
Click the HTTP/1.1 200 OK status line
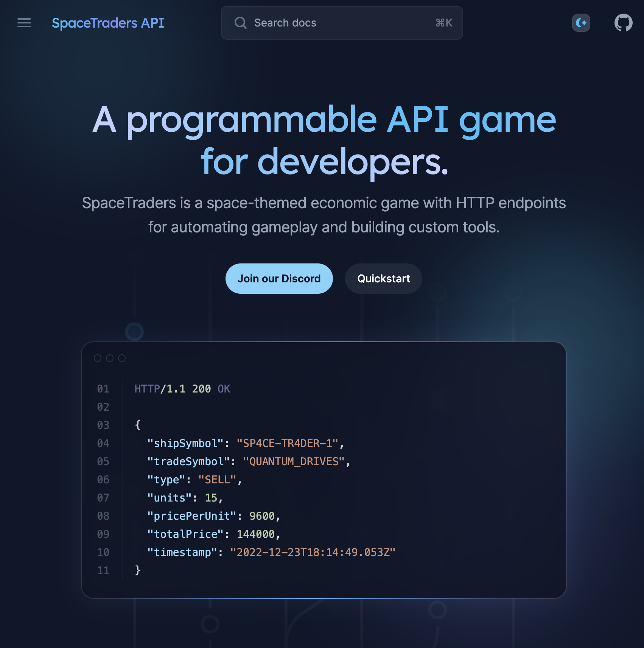[x=182, y=389]
